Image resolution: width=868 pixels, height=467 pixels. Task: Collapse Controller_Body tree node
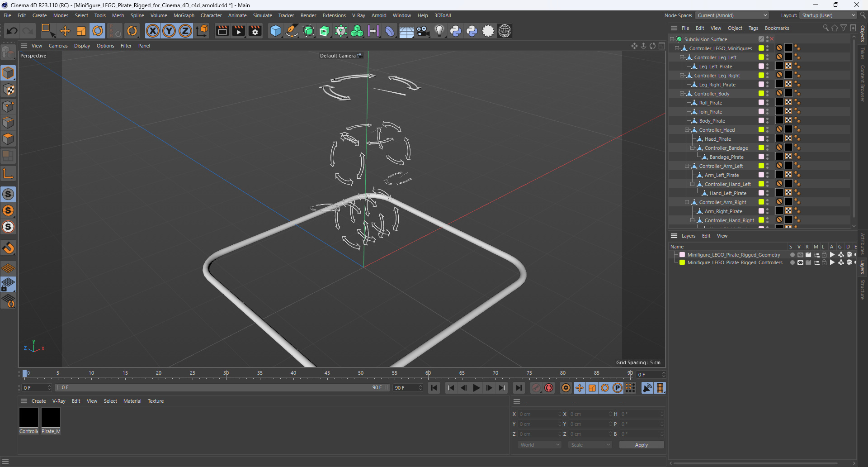682,94
